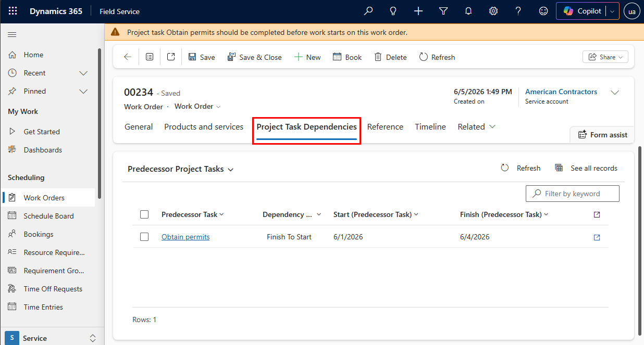The image size is (644, 345).
Task: Click the Delete command
Action: click(x=390, y=57)
